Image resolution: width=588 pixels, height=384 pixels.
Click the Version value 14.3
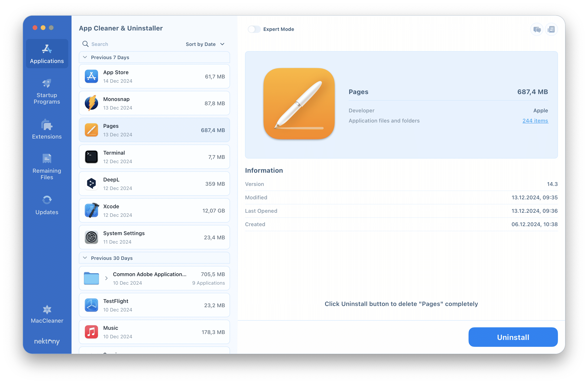point(552,184)
